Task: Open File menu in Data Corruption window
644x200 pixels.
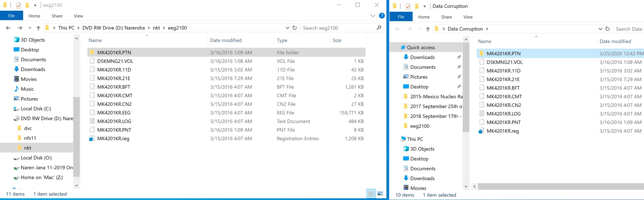Action: point(401,17)
